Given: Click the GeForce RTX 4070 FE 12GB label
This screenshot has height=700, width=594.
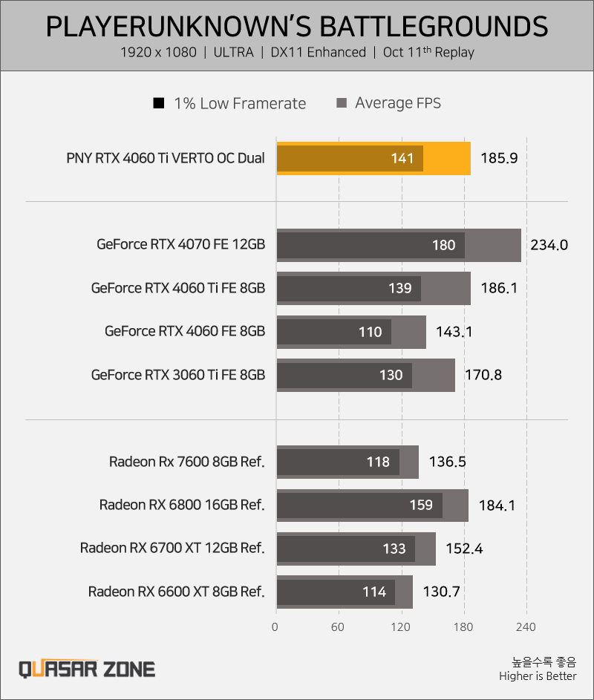Looking at the screenshot, I should (x=181, y=245).
